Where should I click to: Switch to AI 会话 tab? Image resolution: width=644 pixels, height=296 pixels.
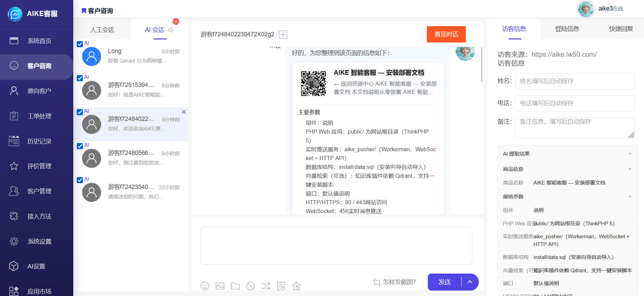[x=154, y=30]
